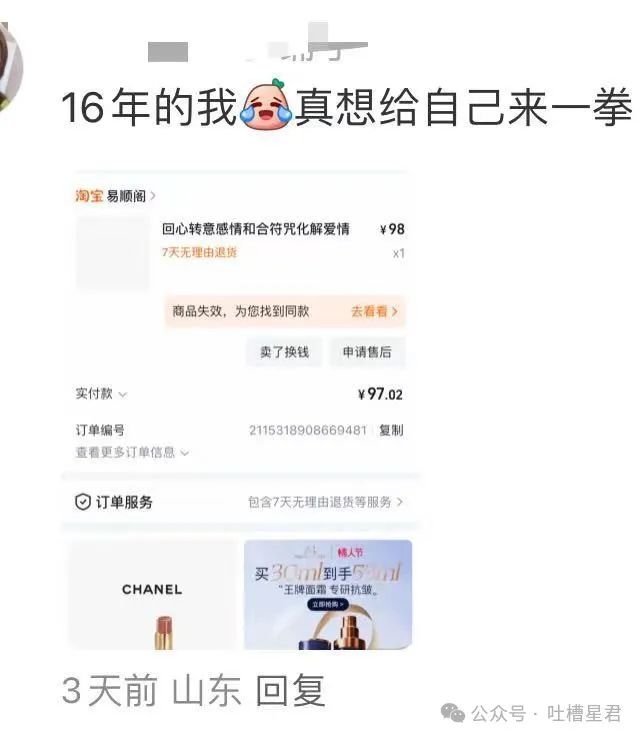Screen dimensions: 643x740
Task: Tap the commenter's avatar picture
Action: 9,66
